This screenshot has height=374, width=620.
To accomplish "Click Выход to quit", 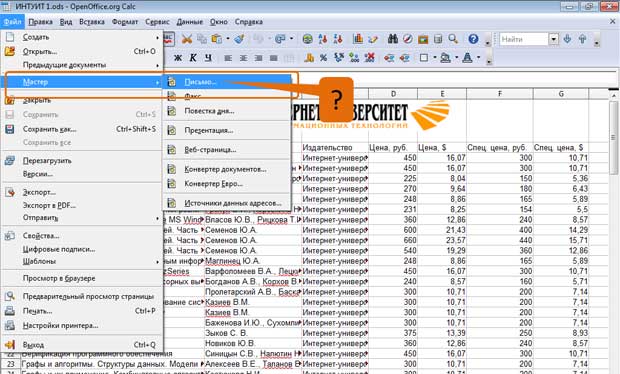I will 81,345.
